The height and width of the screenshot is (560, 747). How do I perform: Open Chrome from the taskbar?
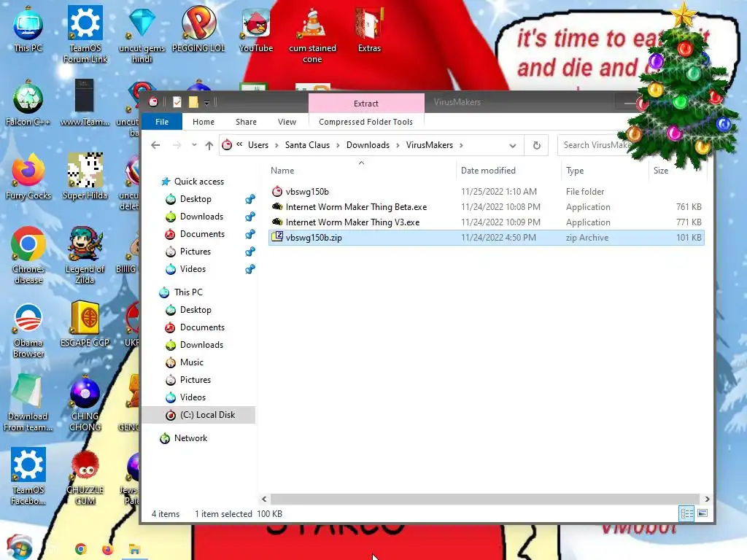(80, 549)
